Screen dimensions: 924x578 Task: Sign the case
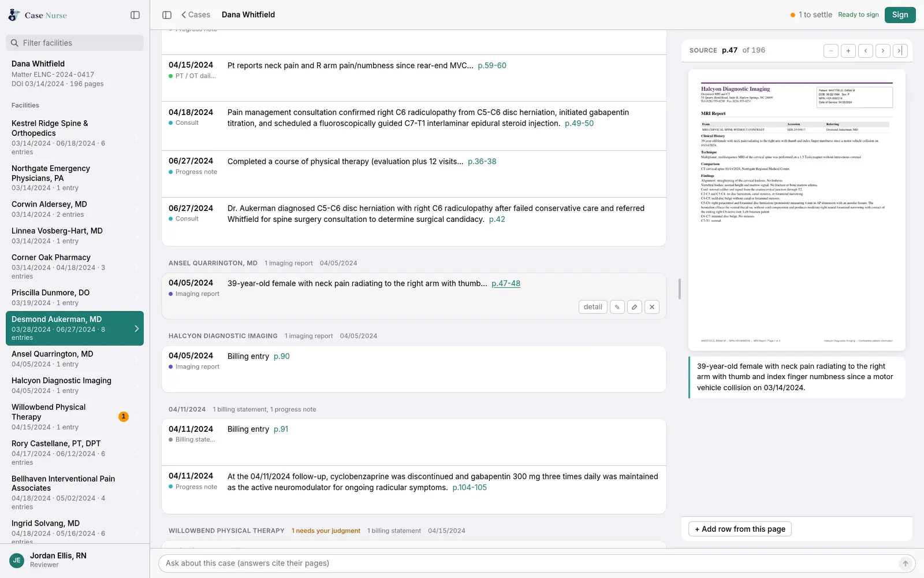pyautogui.click(x=900, y=15)
